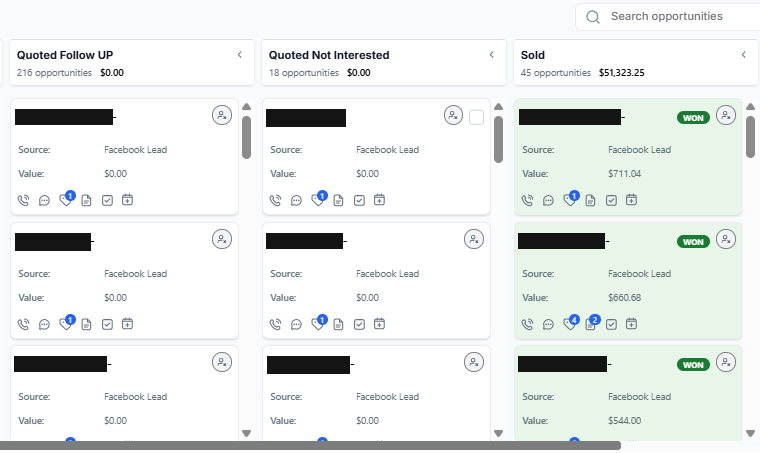Open tasks icon on the $711.04 Sold card
The height and width of the screenshot is (453, 760).
[x=611, y=200]
